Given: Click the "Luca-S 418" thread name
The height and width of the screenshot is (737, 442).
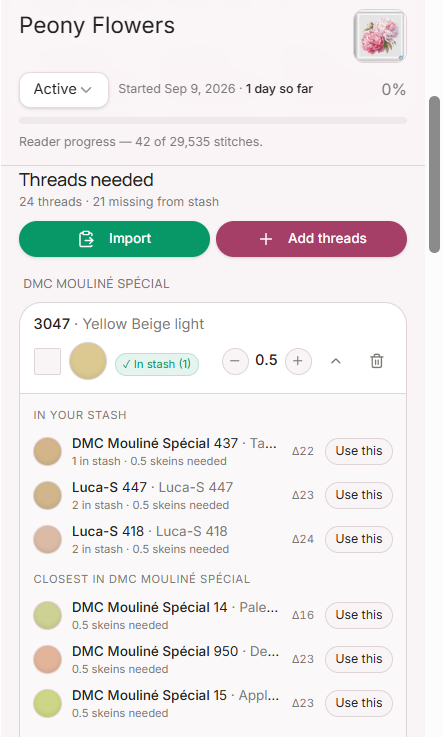Looking at the screenshot, I should click(108, 531).
